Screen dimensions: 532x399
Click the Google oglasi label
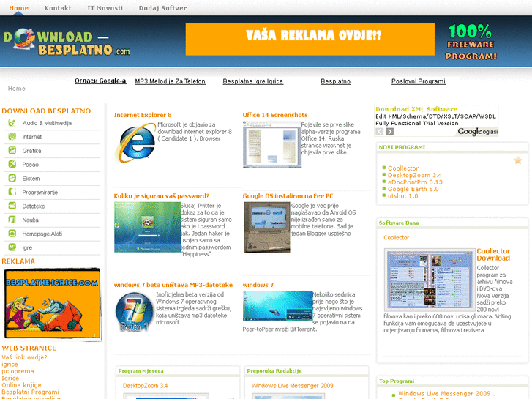[x=478, y=132]
